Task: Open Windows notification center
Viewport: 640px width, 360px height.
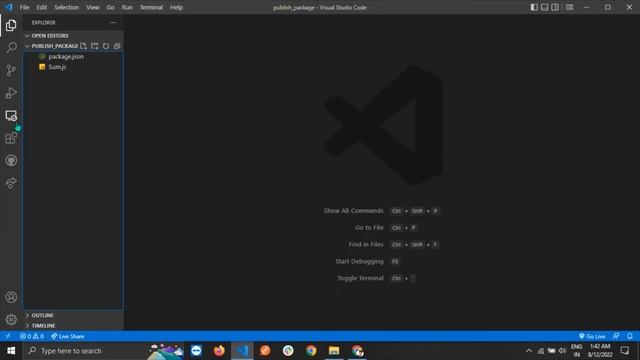Action: coord(625,351)
